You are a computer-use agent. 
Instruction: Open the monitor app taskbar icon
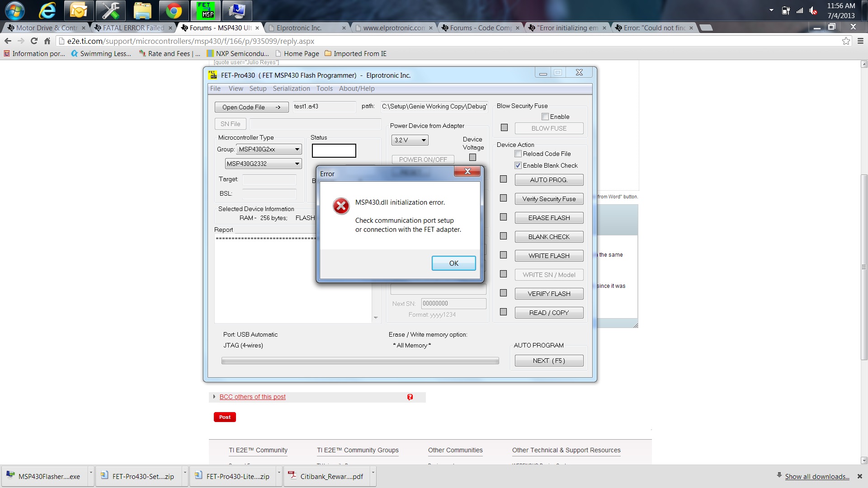(237, 10)
